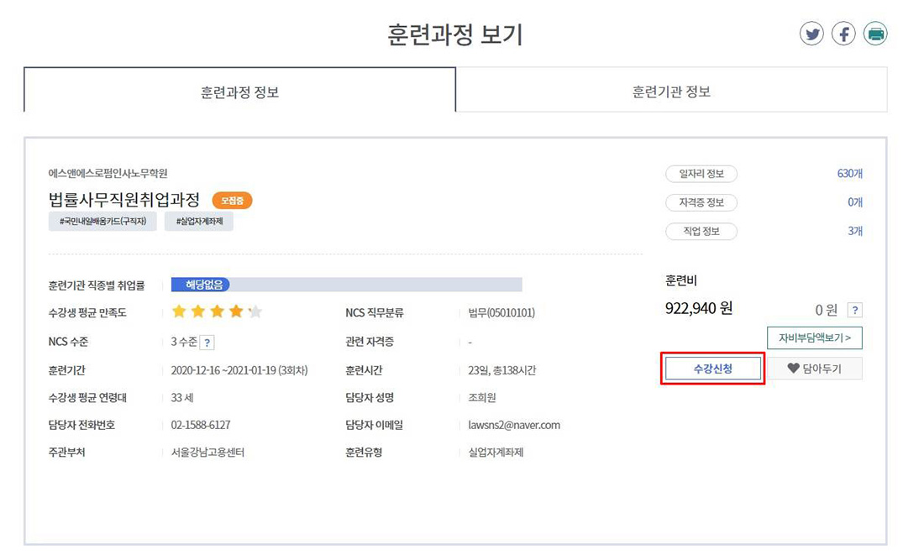Expand 자비부담액보기 details
Viewport: 924px width, 560px height.
[x=814, y=338]
